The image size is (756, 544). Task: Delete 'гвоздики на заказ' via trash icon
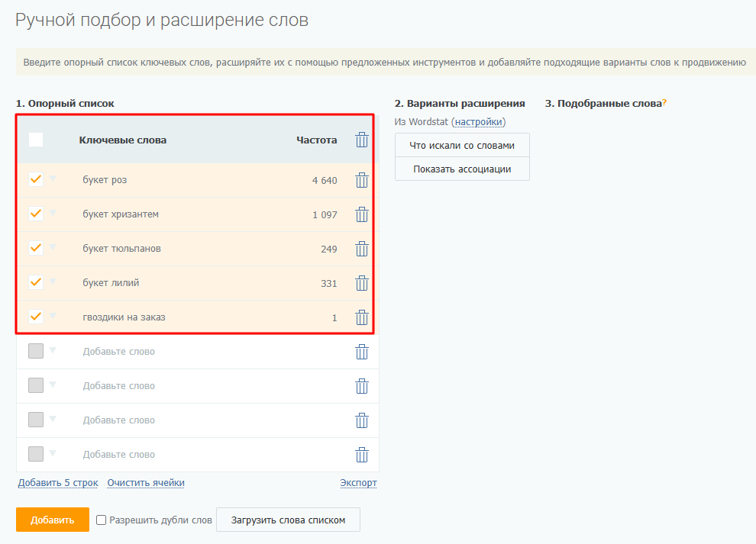(x=362, y=317)
